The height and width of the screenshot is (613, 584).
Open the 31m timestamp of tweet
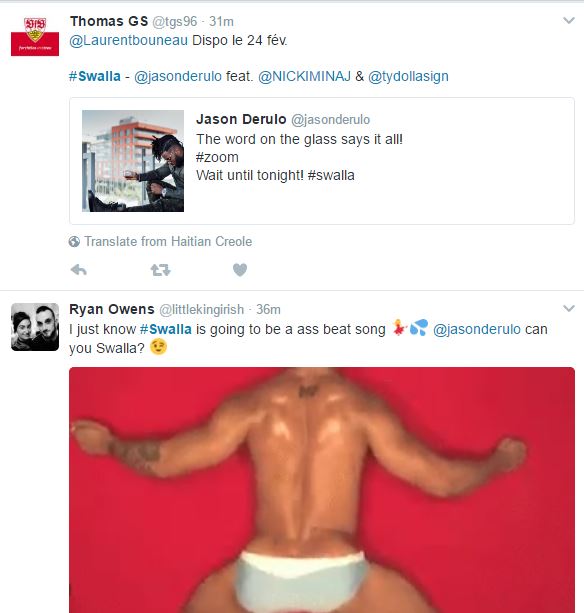[x=221, y=22]
